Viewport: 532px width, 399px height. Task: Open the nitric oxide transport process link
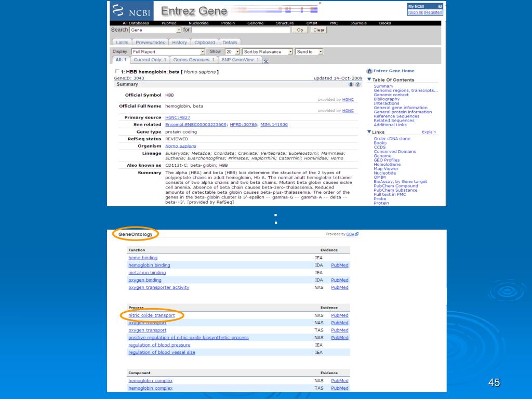(152, 315)
